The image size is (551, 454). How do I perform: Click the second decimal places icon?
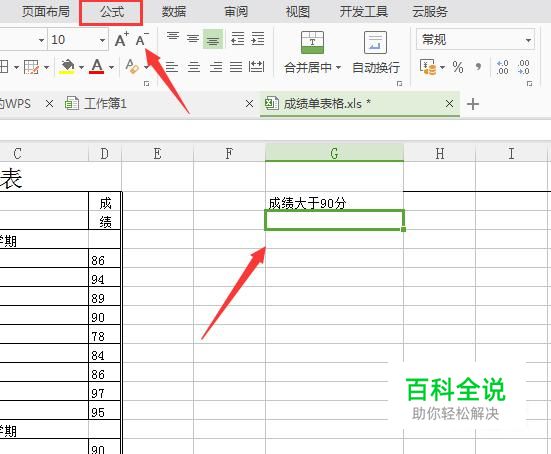[523, 67]
